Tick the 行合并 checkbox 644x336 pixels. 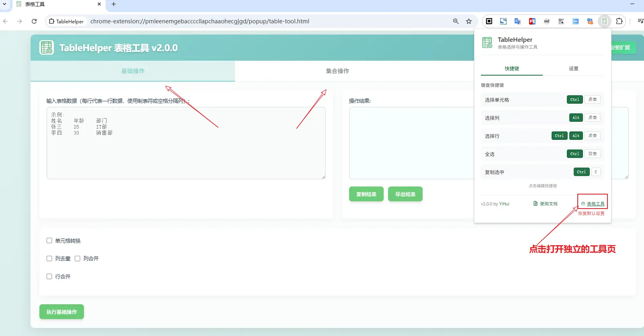point(49,277)
